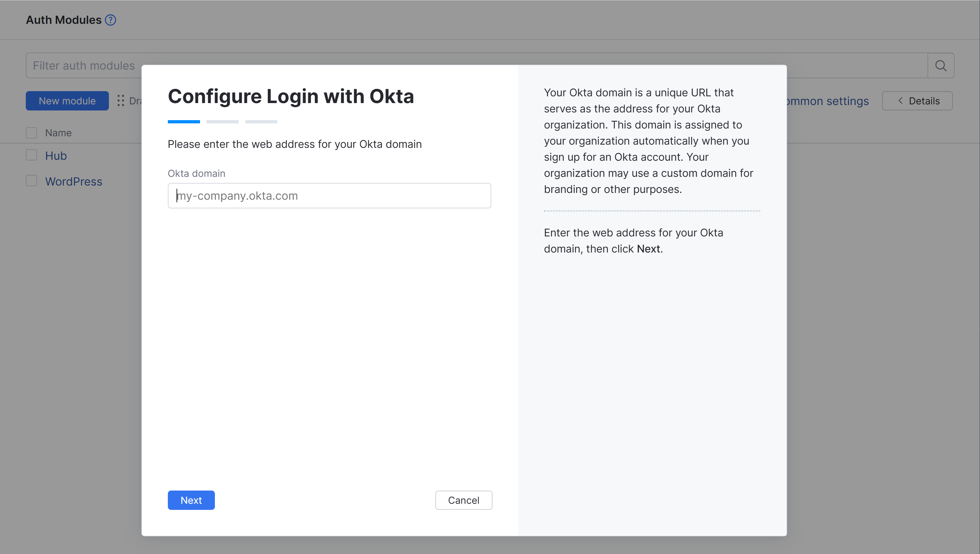Click the Auth Modules help question-mark icon

(110, 20)
